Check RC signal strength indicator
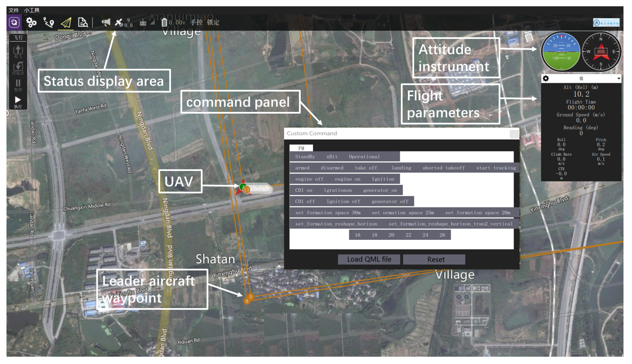The width and height of the screenshot is (632, 364). click(x=147, y=23)
